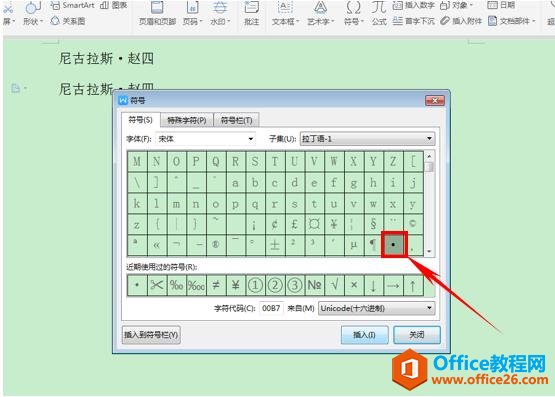Open the 水印 watermark menu

[220, 13]
